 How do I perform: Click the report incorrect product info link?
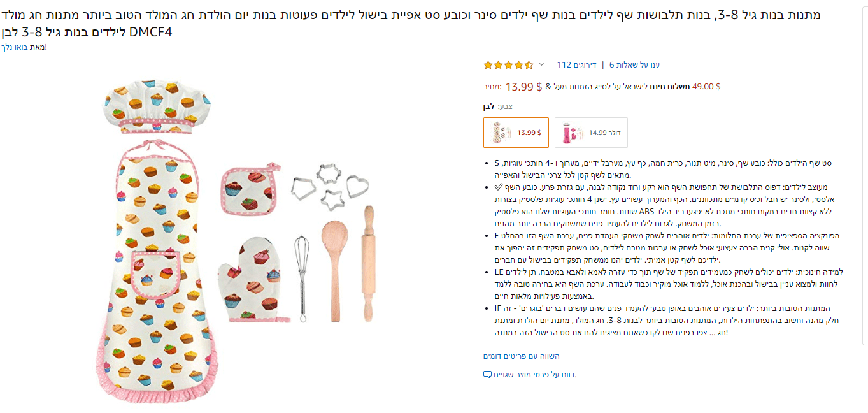click(x=534, y=374)
